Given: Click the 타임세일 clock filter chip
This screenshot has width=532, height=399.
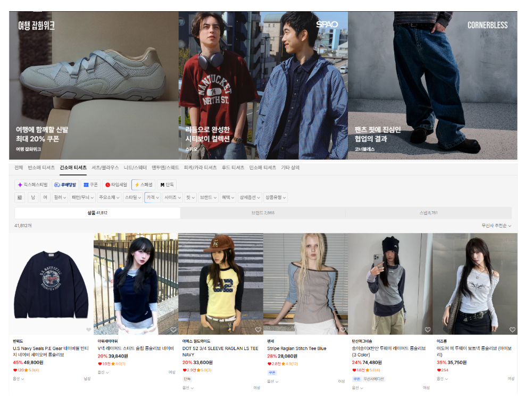Looking at the screenshot, I should [116, 185].
